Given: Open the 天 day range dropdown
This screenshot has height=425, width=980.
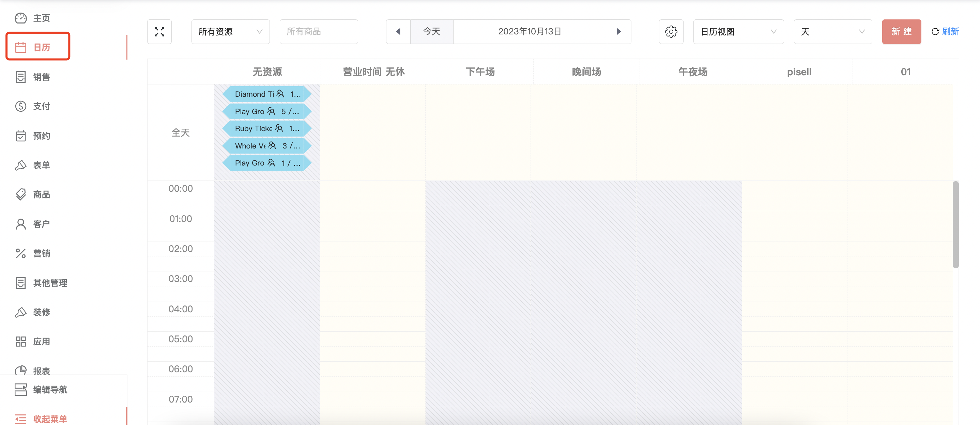Looking at the screenshot, I should coord(833,32).
